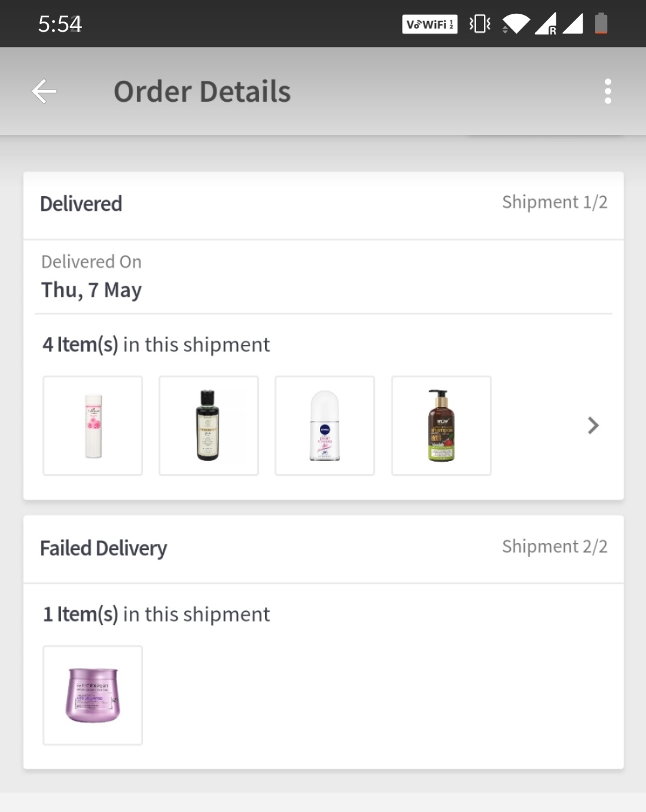Tap the roaming cellular signal icon
The height and width of the screenshot is (812, 646).
click(x=546, y=24)
